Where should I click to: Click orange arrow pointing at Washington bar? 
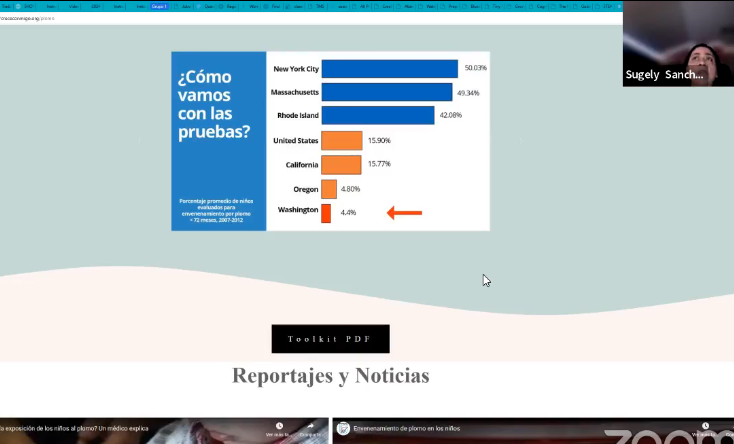405,212
